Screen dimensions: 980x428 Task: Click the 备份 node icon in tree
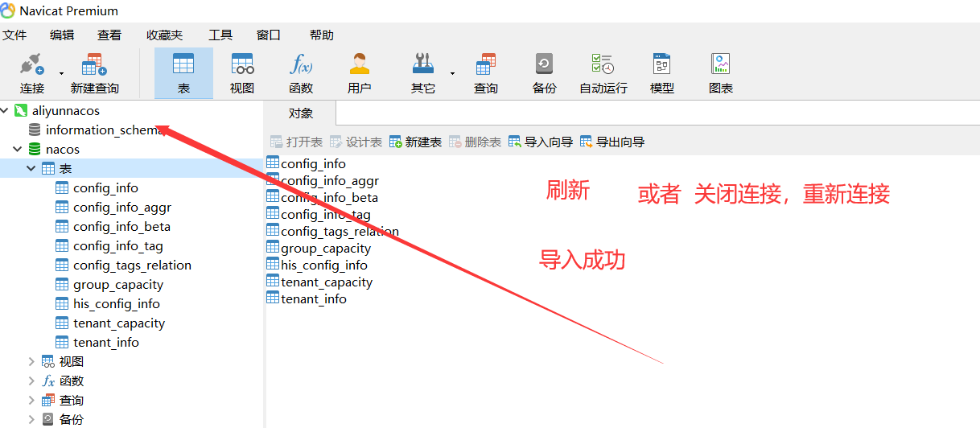tap(48, 419)
